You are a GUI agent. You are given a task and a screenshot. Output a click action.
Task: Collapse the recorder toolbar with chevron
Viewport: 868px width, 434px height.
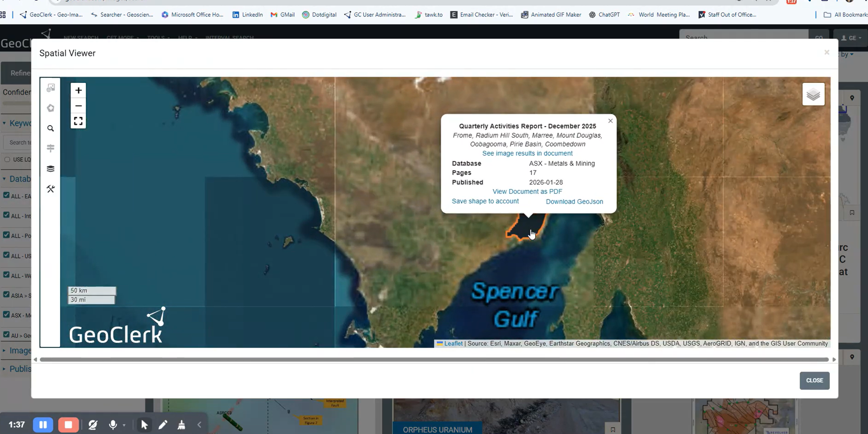tap(199, 425)
